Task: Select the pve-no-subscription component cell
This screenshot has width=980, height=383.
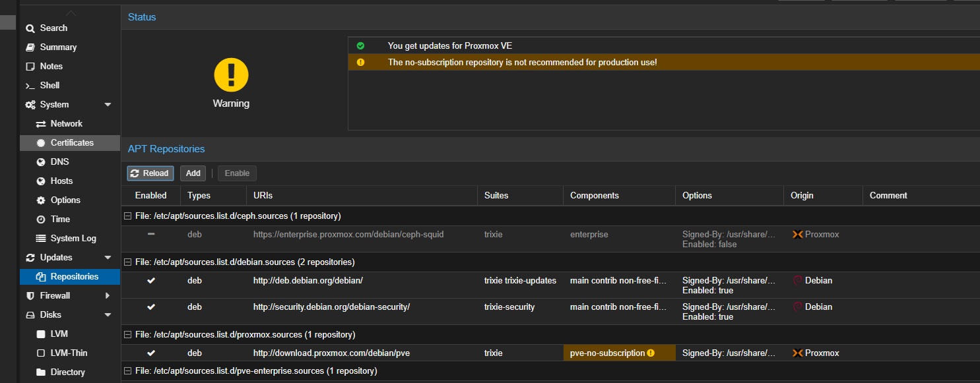Action: pyautogui.click(x=619, y=353)
